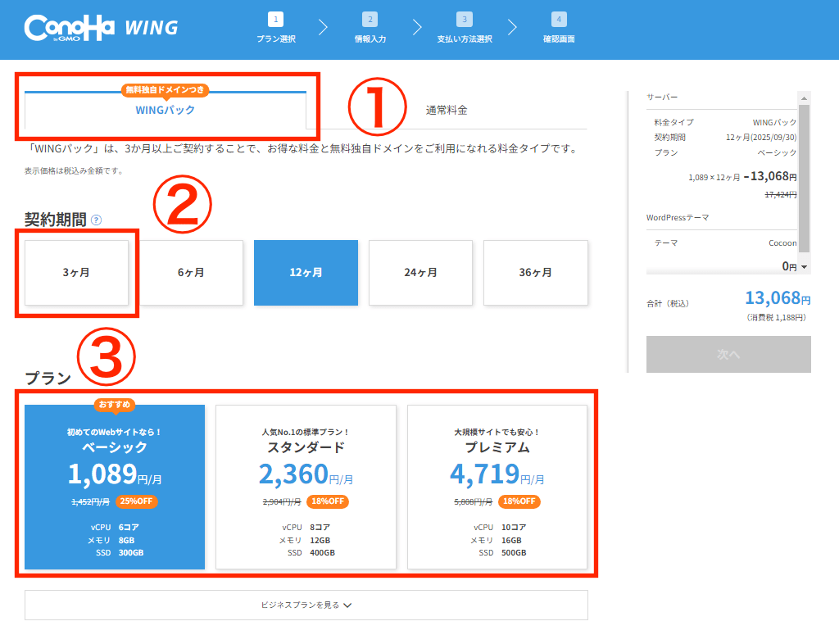Click the 合計（税込） label
Viewport: 839px width, 644px height.
click(x=668, y=304)
